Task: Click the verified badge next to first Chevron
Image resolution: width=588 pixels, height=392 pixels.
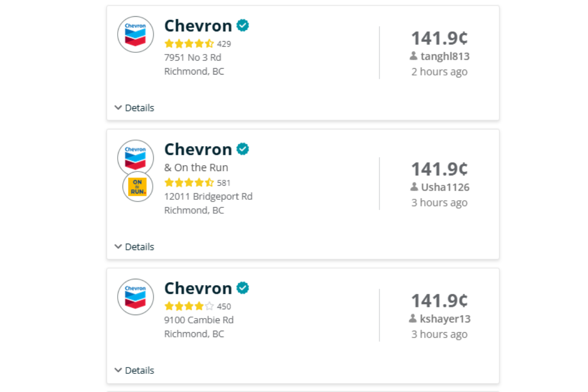Action: click(242, 25)
